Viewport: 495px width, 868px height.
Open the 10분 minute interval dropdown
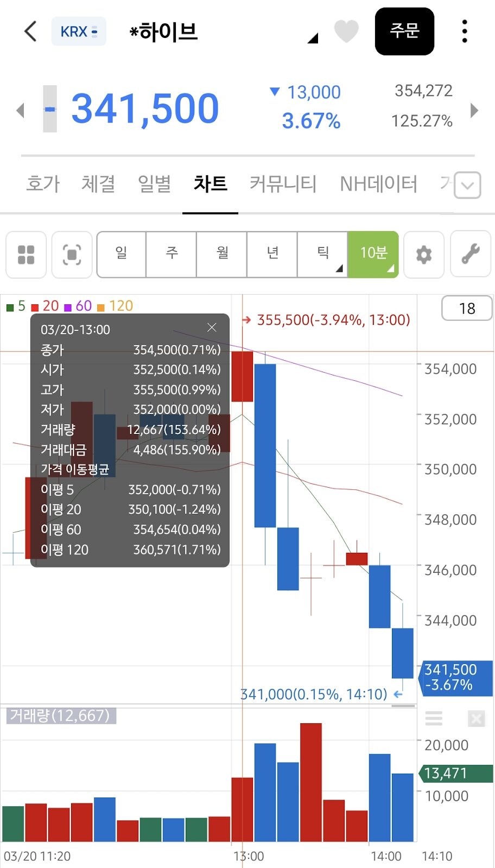point(373,254)
